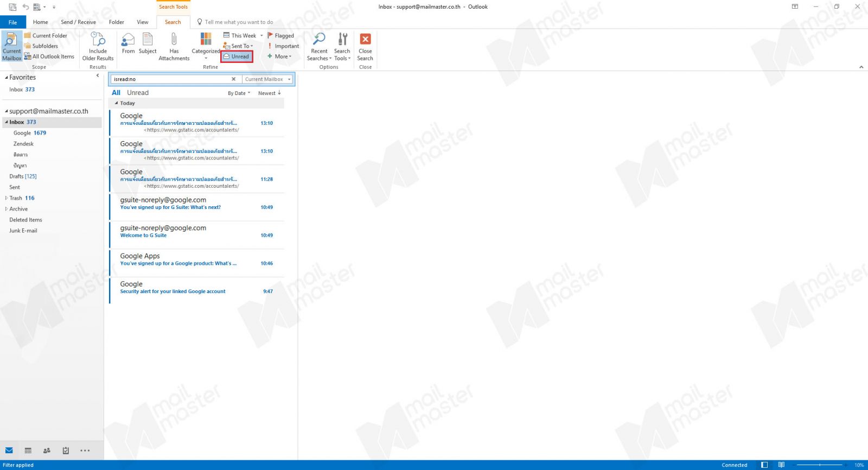
Task: Expand the Trash folder
Action: (7, 198)
